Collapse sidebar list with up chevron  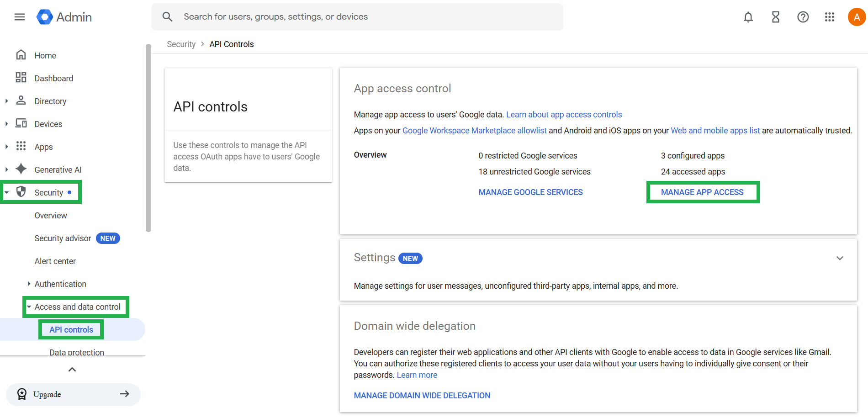tap(72, 370)
